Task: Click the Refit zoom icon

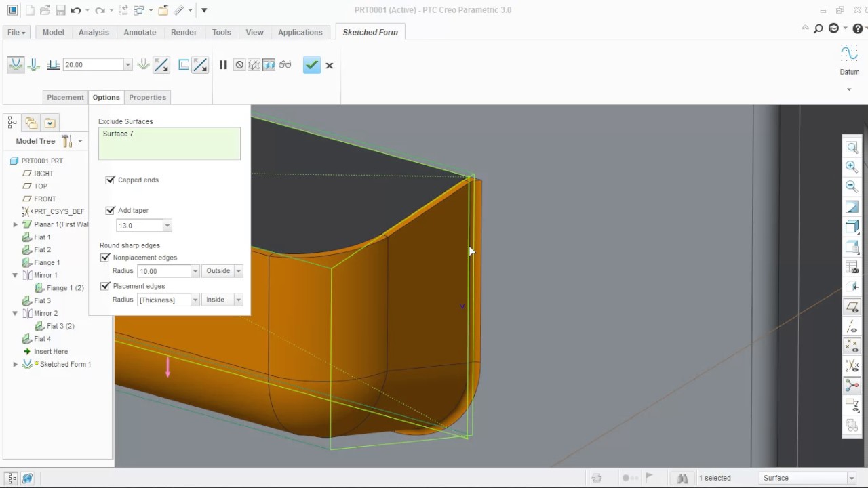Action: (x=852, y=147)
